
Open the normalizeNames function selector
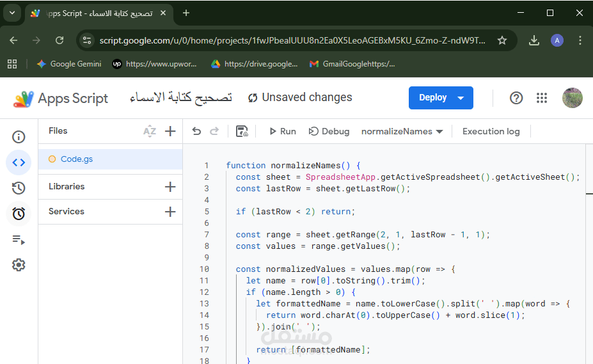[402, 131]
